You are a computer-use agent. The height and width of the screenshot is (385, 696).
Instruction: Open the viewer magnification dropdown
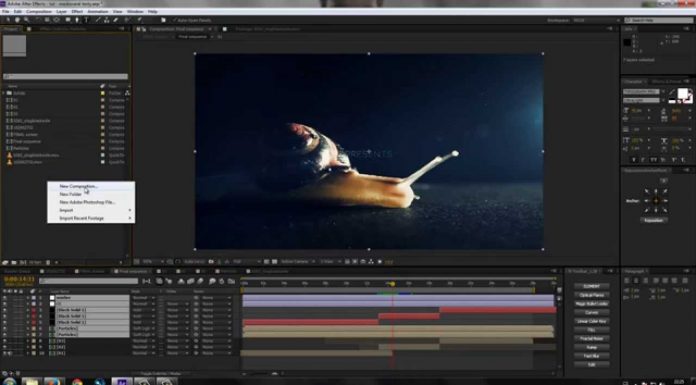click(153, 262)
